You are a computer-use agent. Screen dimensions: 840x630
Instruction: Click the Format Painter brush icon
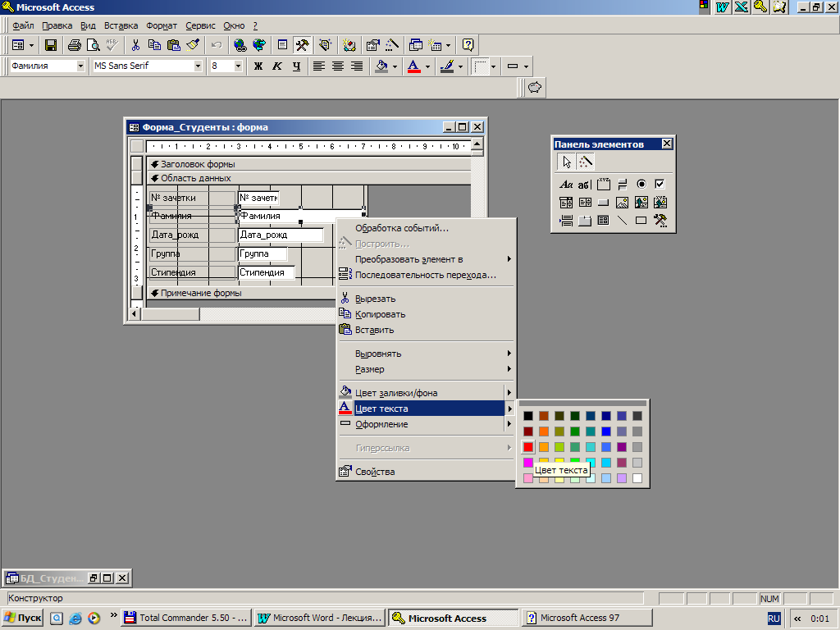click(x=193, y=45)
